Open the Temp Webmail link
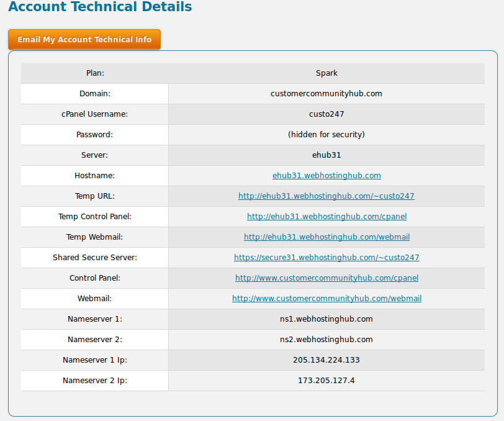This screenshot has height=421, width=504. click(326, 237)
